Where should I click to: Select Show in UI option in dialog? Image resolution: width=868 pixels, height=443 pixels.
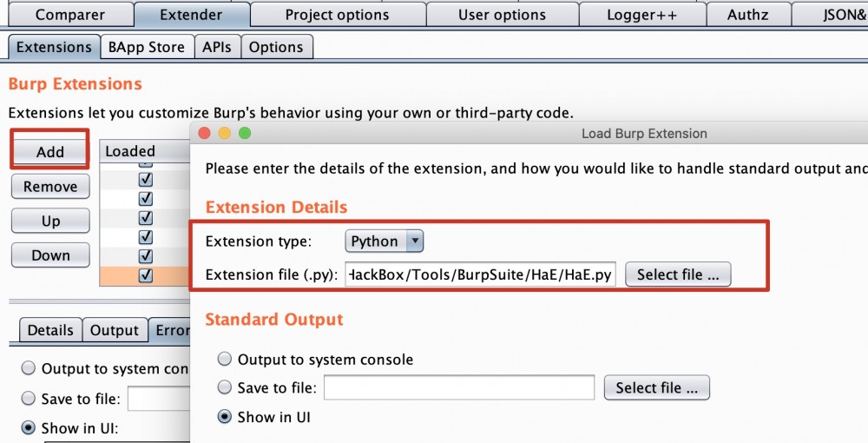click(225, 417)
